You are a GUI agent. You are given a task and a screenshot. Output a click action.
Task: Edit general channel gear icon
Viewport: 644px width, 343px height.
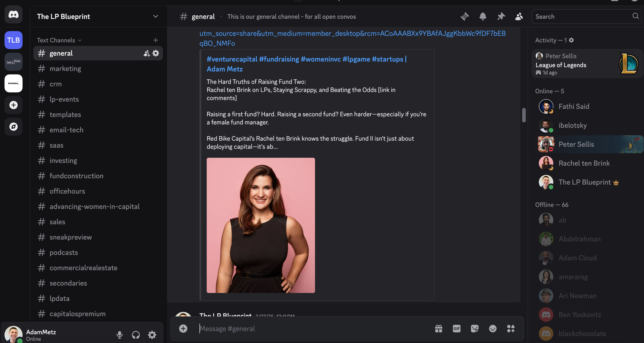tap(156, 53)
